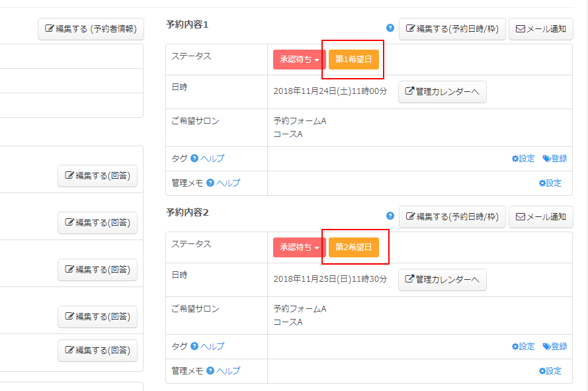Viewport: 588px width, 391px height.
Task: Select the 第1希望日 orange label
Action: pos(354,60)
